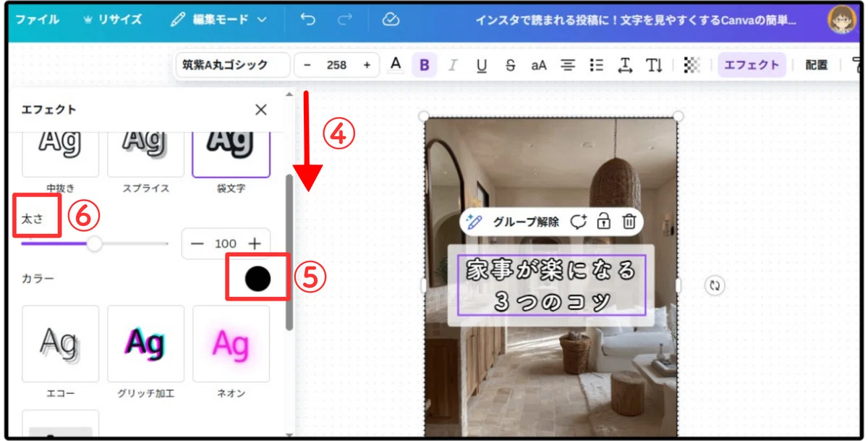Decrease thickness value with minus
The width and height of the screenshot is (868, 441).
click(197, 244)
